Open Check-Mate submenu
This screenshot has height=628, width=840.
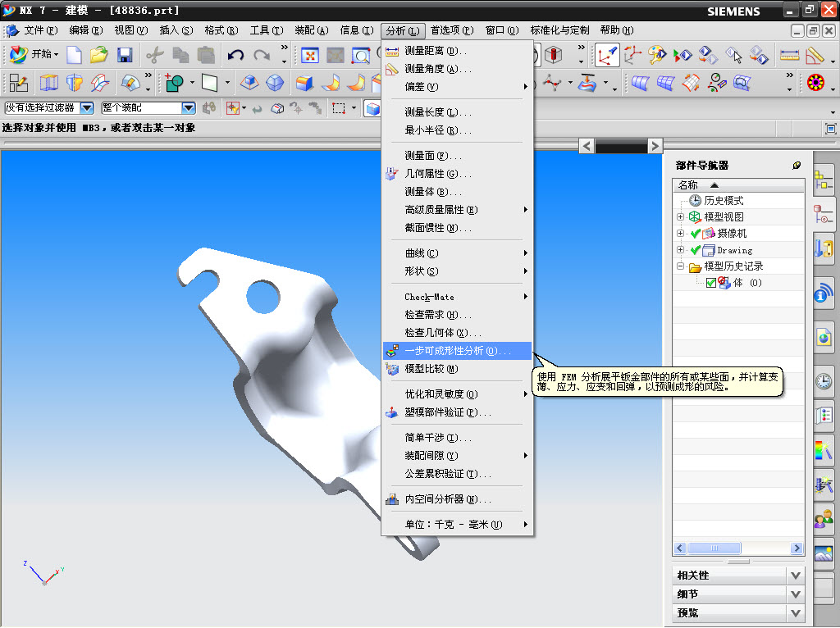point(457,297)
